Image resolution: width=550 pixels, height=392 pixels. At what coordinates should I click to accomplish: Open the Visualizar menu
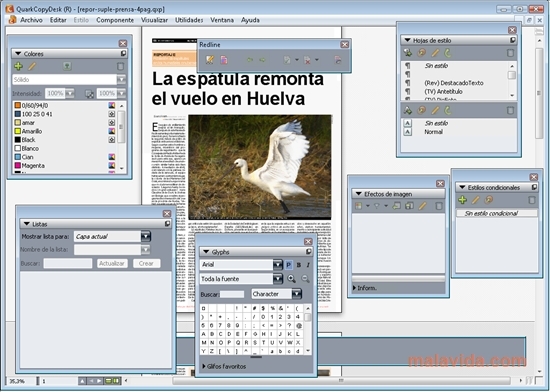(154, 20)
